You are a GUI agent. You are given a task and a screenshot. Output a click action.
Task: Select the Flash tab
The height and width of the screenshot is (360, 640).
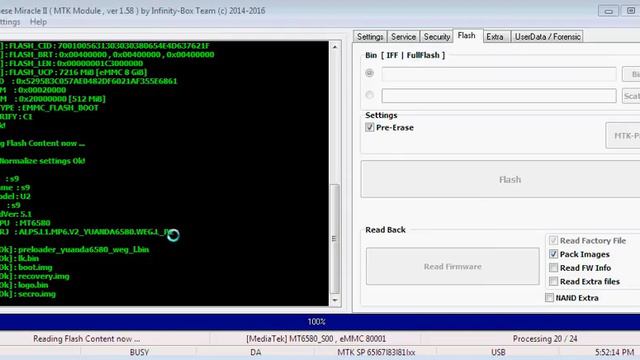(x=466, y=36)
